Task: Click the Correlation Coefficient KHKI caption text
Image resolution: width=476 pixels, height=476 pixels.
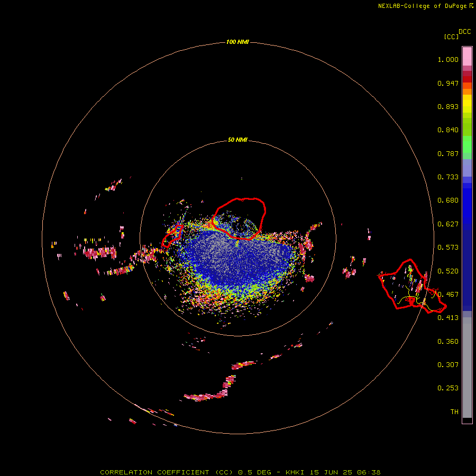Action: pos(240,472)
